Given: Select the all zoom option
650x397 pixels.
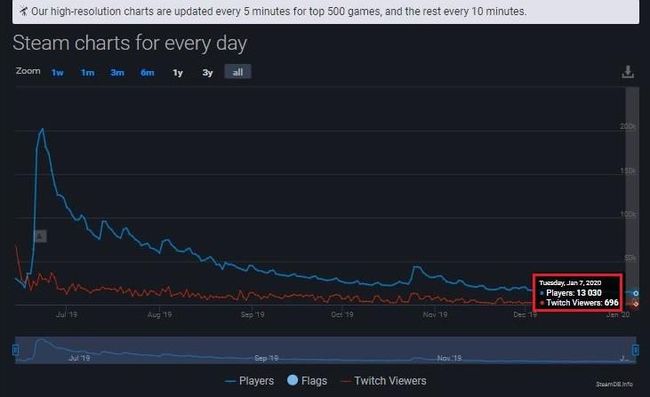Looking at the screenshot, I should coord(238,72).
